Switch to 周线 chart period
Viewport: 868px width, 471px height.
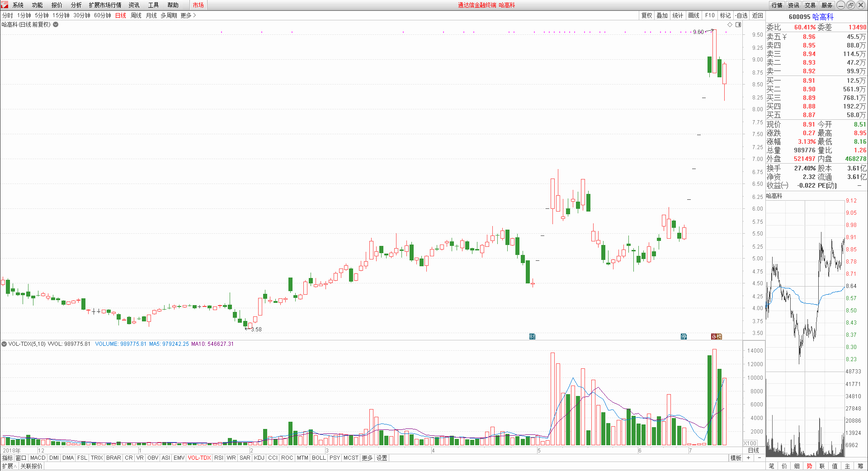click(136, 15)
